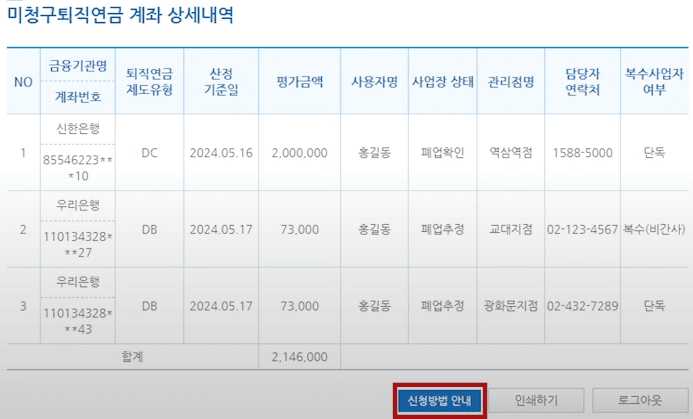This screenshot has width=693, height=419.
Task: Click row number 1 cell
Action: [x=23, y=153]
